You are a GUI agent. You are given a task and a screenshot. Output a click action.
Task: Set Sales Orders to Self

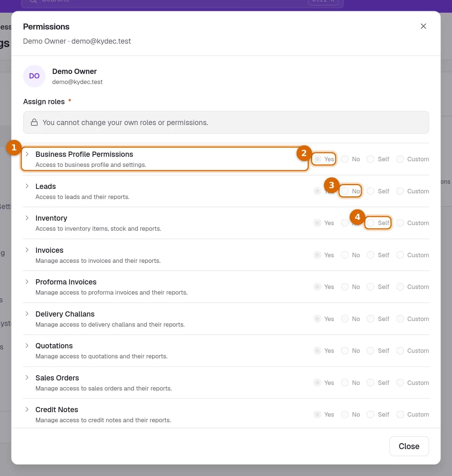371,383
